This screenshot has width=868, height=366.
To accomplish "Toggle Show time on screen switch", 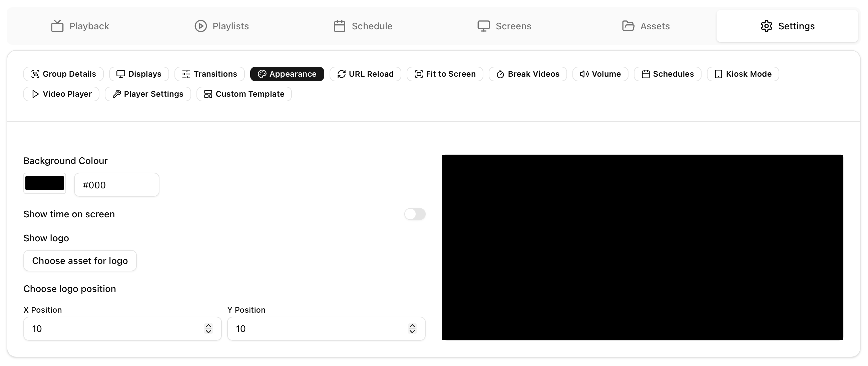I will coord(415,214).
